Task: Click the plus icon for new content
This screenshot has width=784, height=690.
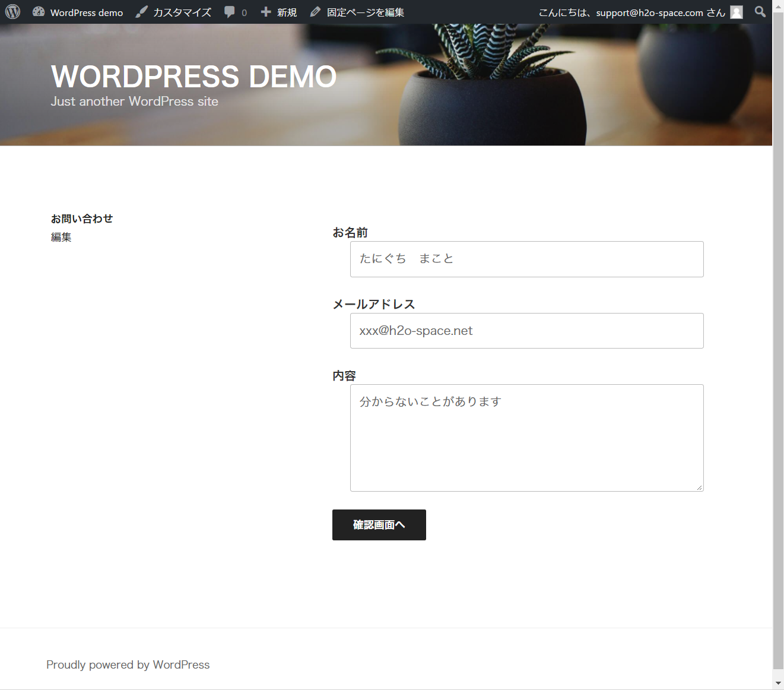Action: click(x=266, y=12)
